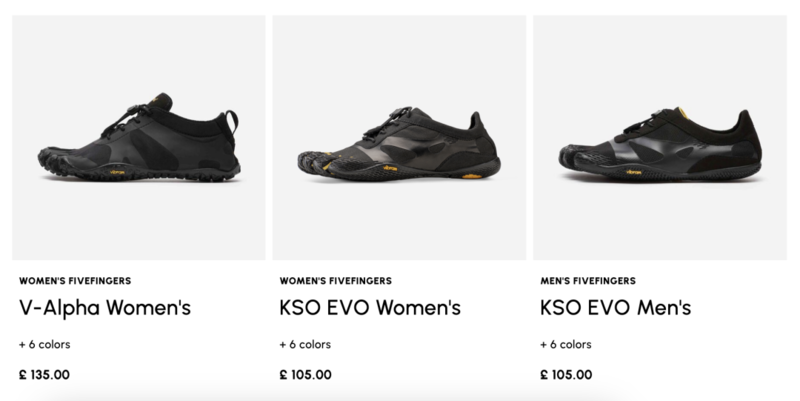The height and width of the screenshot is (401, 800).
Task: Open the V-Alpha Women's shoe image
Action: [139, 138]
